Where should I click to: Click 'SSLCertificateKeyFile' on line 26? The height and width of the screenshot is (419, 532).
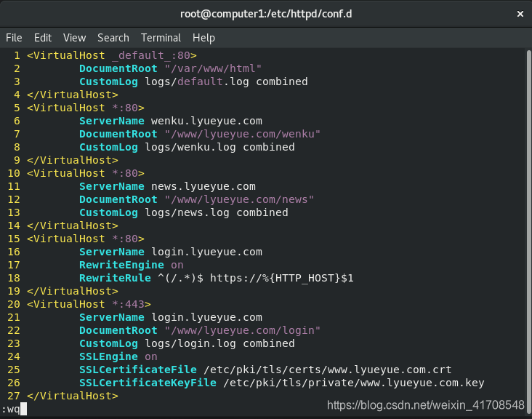[x=148, y=383]
